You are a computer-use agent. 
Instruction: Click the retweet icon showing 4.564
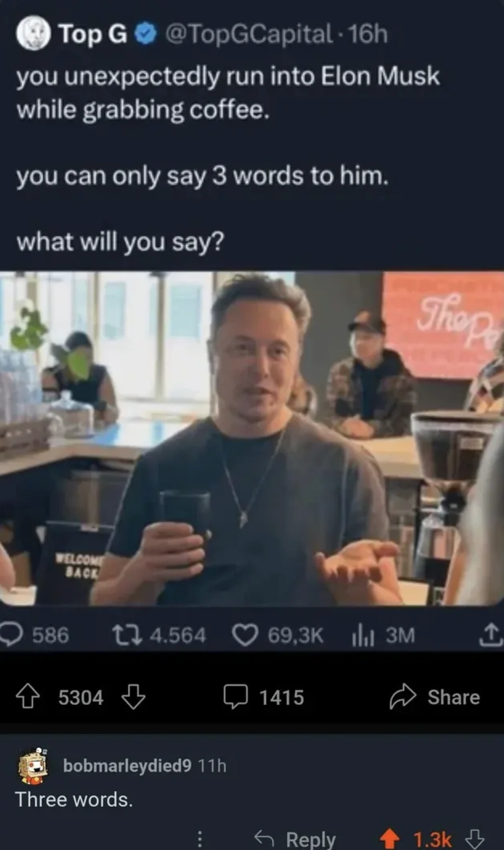pos(128,635)
